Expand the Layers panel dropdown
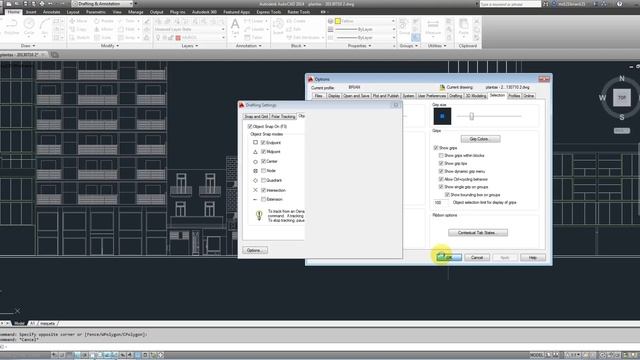The image size is (640, 360). pyautogui.click(x=190, y=46)
